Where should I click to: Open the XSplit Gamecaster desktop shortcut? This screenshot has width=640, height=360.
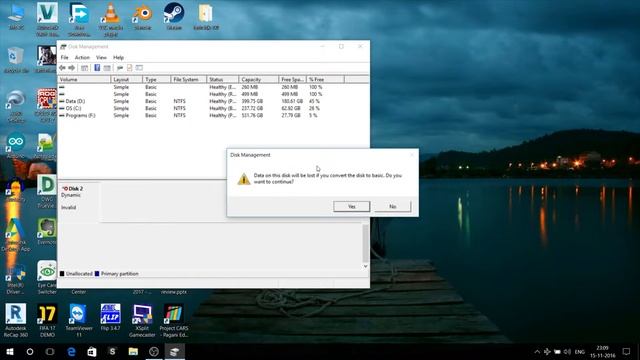coord(142,320)
